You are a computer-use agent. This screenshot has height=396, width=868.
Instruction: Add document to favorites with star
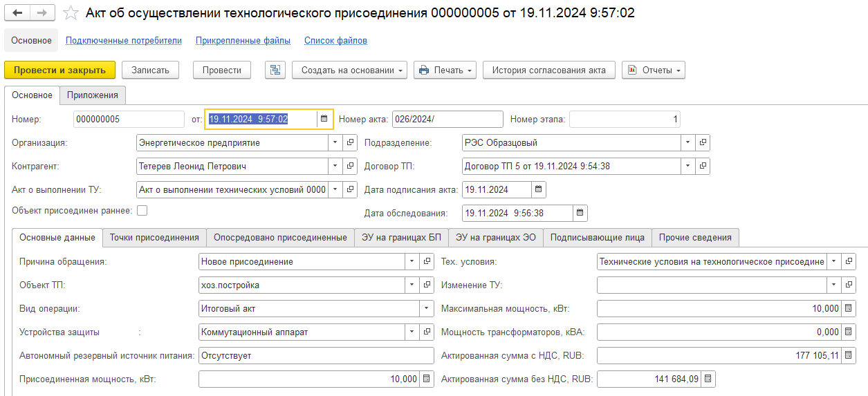pos(71,13)
